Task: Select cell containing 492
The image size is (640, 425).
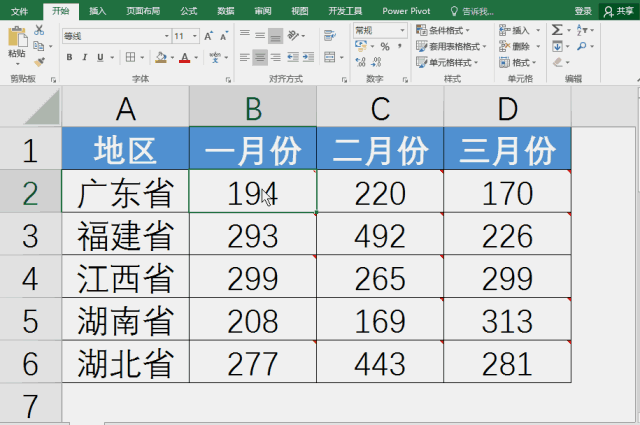Action: [380, 236]
